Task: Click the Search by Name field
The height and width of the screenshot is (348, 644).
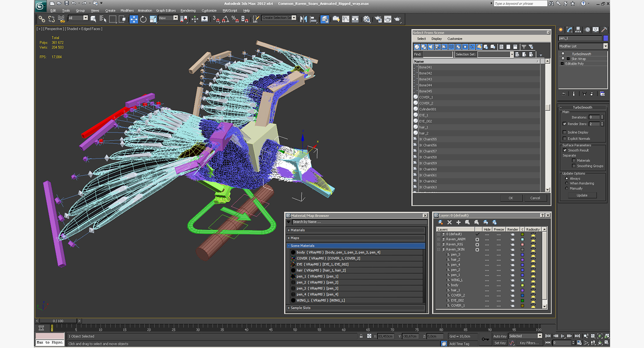Action: click(359, 222)
